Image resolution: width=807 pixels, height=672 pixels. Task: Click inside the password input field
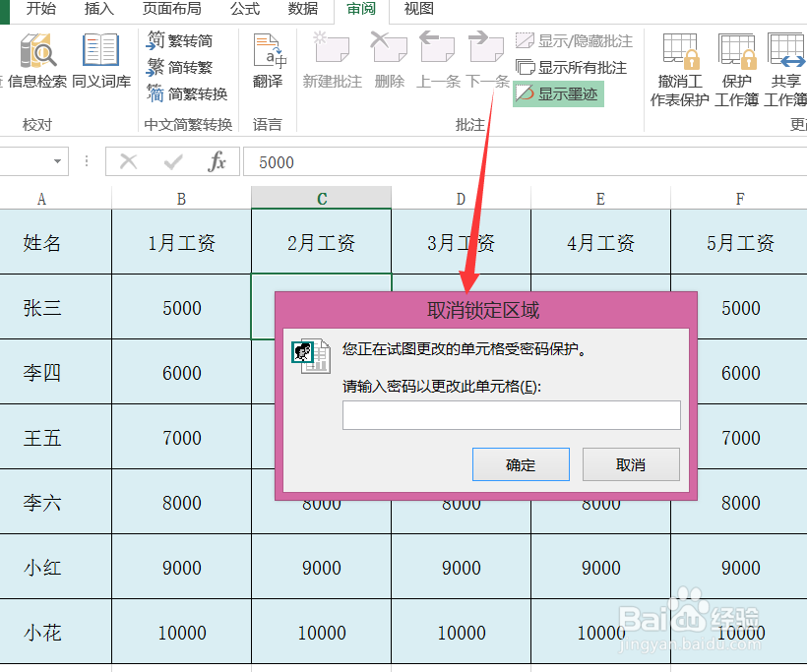pos(510,414)
